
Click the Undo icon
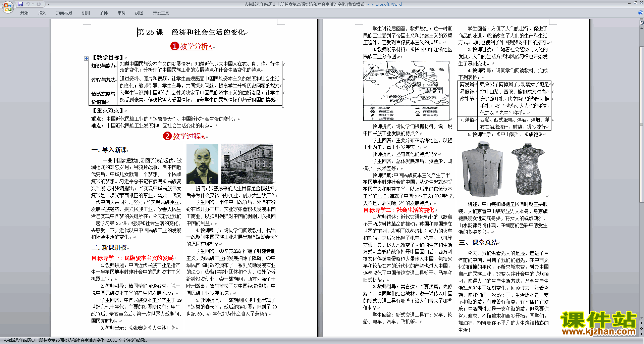(28, 4)
